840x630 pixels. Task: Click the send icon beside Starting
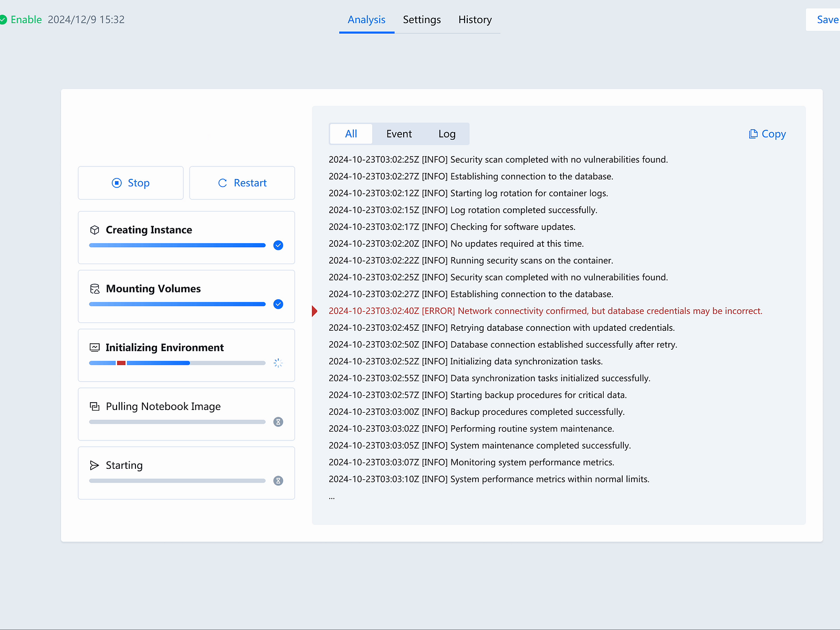point(95,465)
